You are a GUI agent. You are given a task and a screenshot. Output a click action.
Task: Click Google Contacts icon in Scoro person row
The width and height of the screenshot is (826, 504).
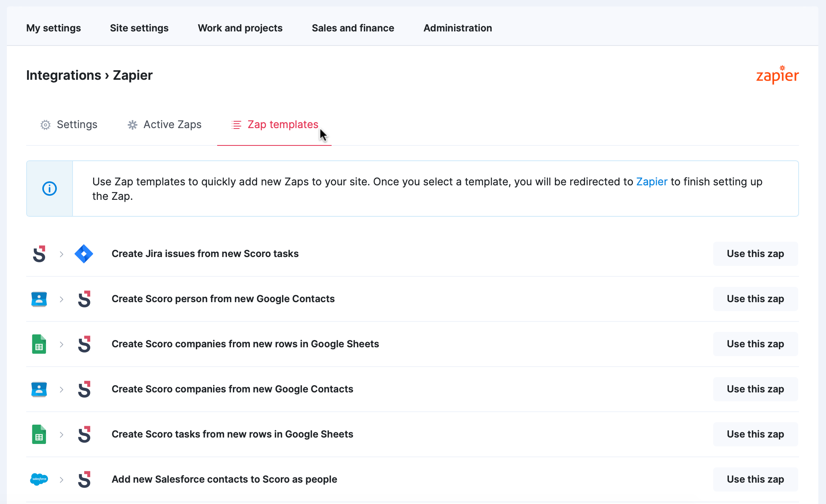39,299
